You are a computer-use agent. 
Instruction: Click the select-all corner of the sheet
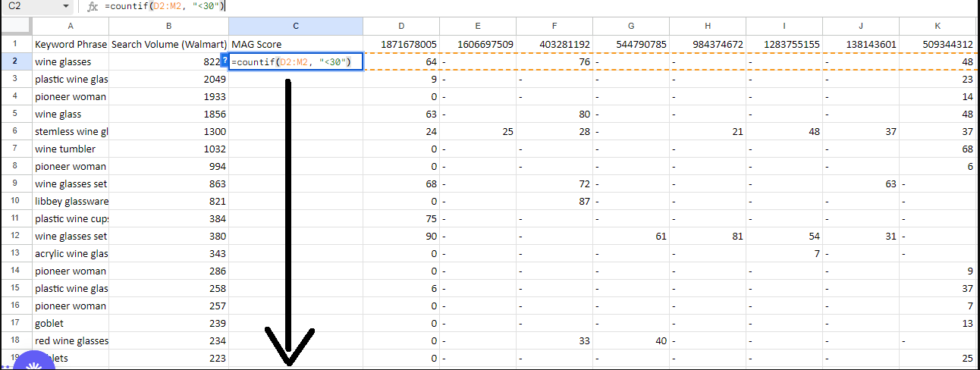coord(15,26)
